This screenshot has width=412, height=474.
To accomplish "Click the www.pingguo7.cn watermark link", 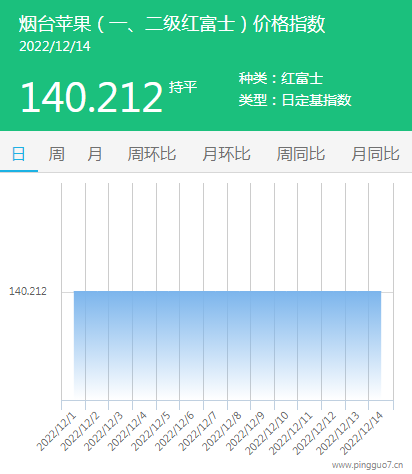I will coord(367,465).
